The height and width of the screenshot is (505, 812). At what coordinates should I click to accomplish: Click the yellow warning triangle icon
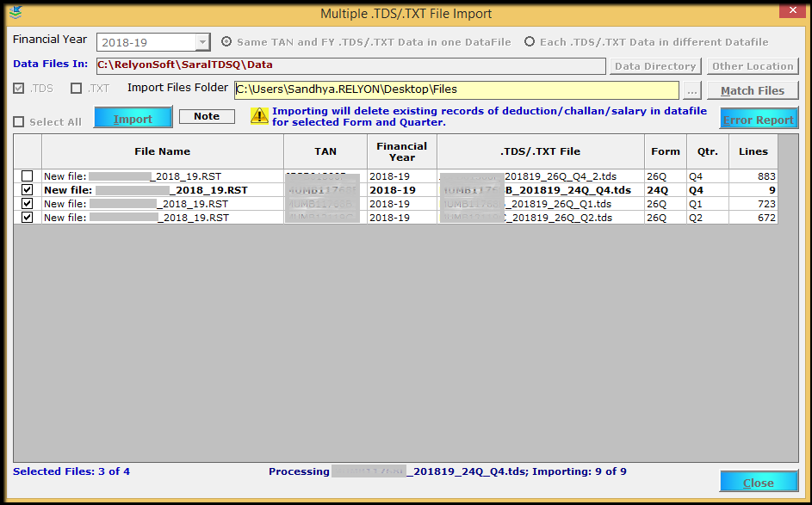(259, 116)
